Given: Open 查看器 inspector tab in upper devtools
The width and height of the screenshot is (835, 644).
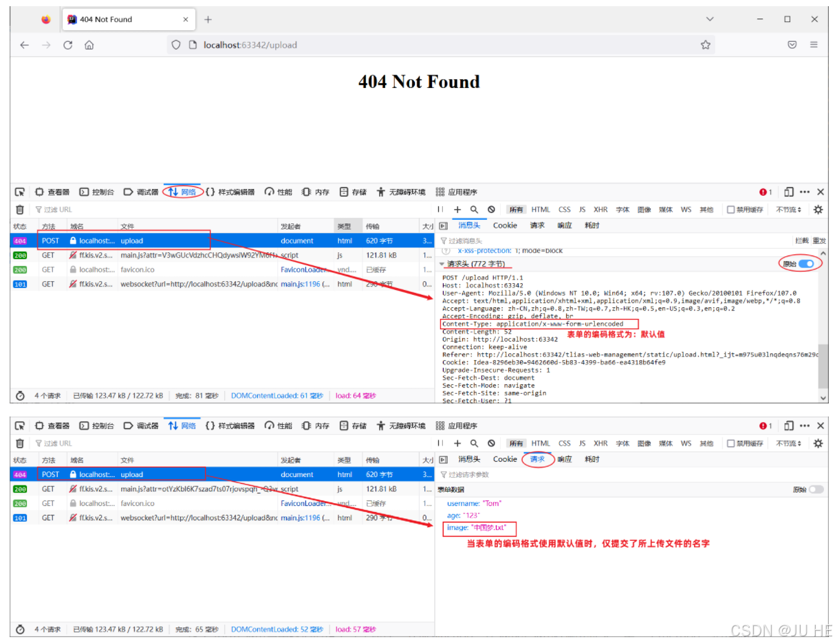Looking at the screenshot, I should coord(53,192).
